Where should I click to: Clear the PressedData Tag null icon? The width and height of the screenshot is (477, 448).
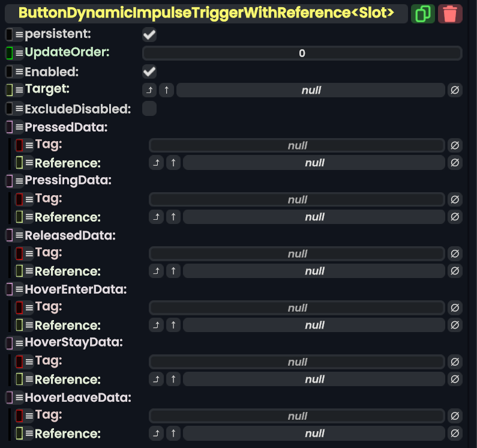point(455,145)
